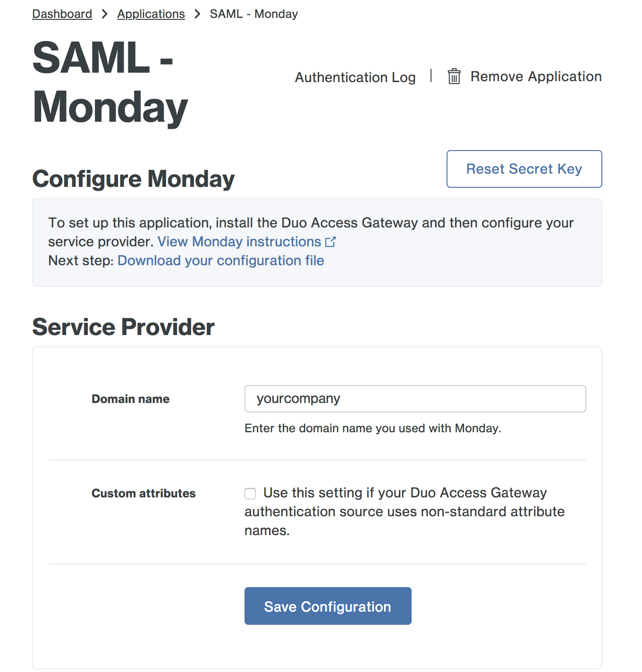Download your configuration file
642x672 pixels.
(221, 260)
